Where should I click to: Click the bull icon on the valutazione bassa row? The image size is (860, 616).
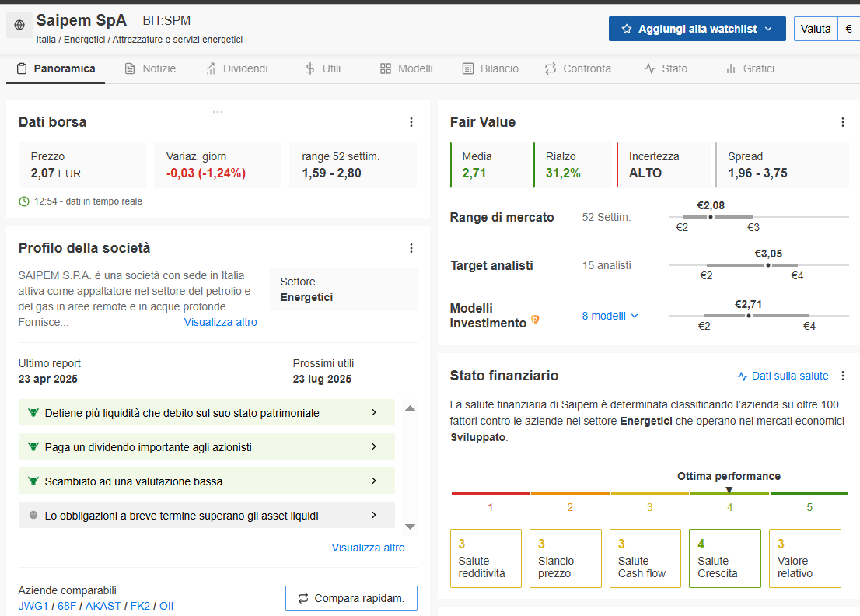click(x=33, y=481)
